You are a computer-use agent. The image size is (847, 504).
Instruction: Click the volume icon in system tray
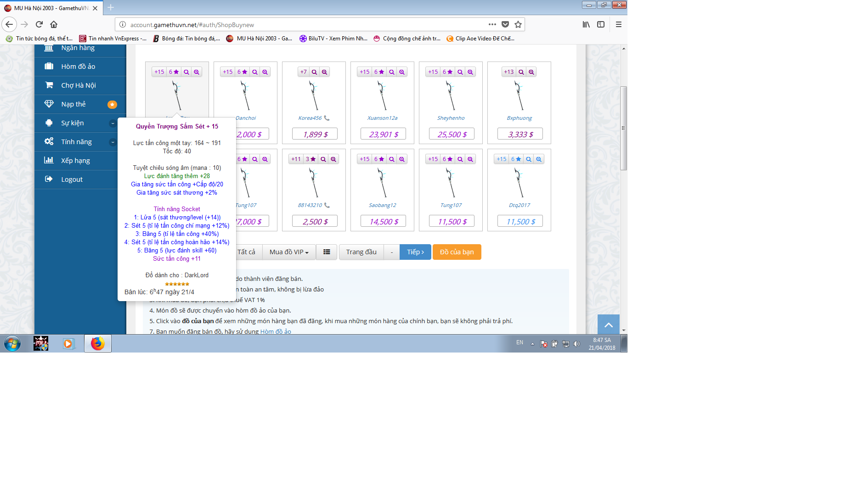[x=577, y=343]
